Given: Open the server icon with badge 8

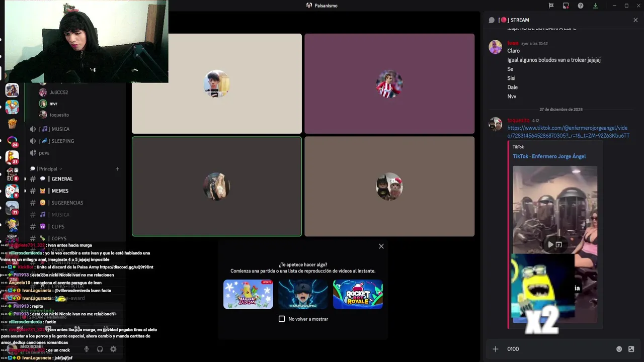Looking at the screenshot, I should [12, 174].
